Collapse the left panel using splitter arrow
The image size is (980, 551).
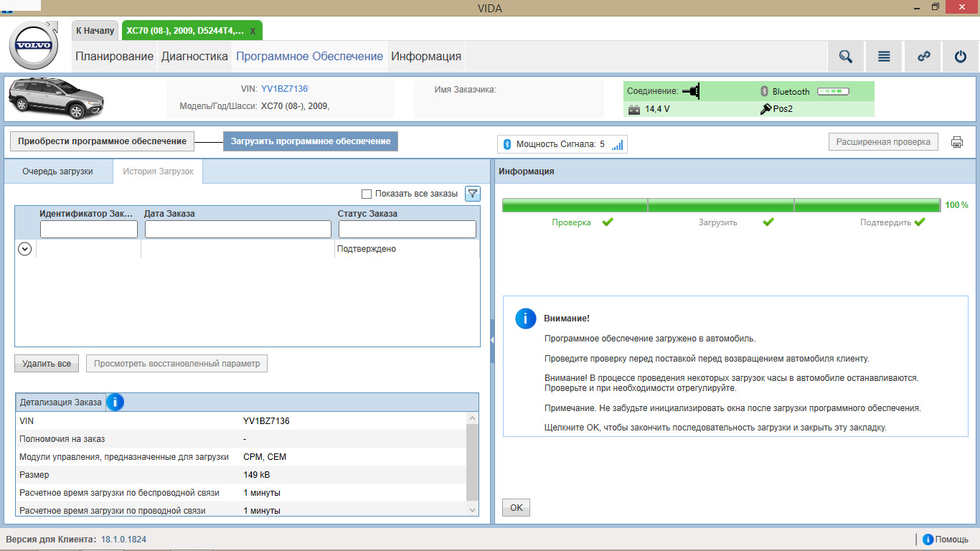pos(492,340)
